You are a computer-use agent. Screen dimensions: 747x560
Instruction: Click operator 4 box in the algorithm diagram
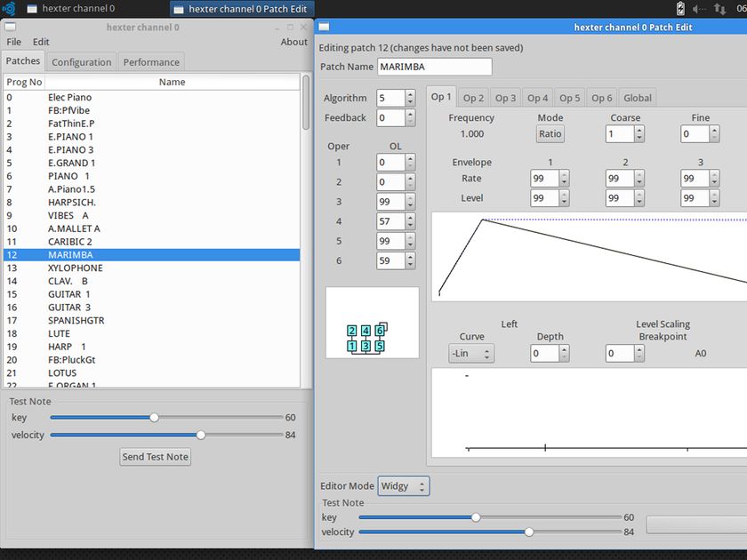(x=365, y=330)
